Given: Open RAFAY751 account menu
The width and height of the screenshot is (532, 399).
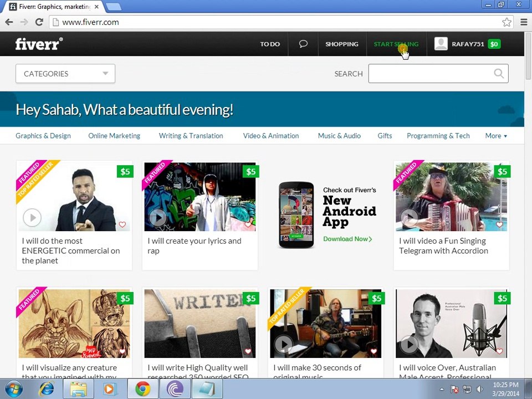Looking at the screenshot, I should 468,44.
